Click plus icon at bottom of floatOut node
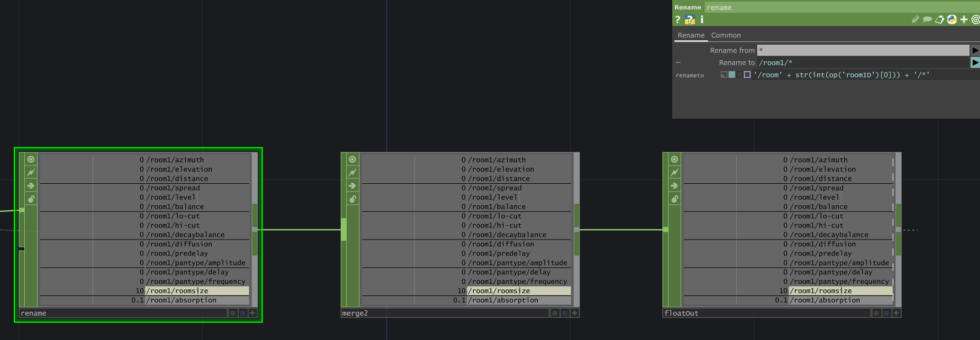 [x=896, y=313]
